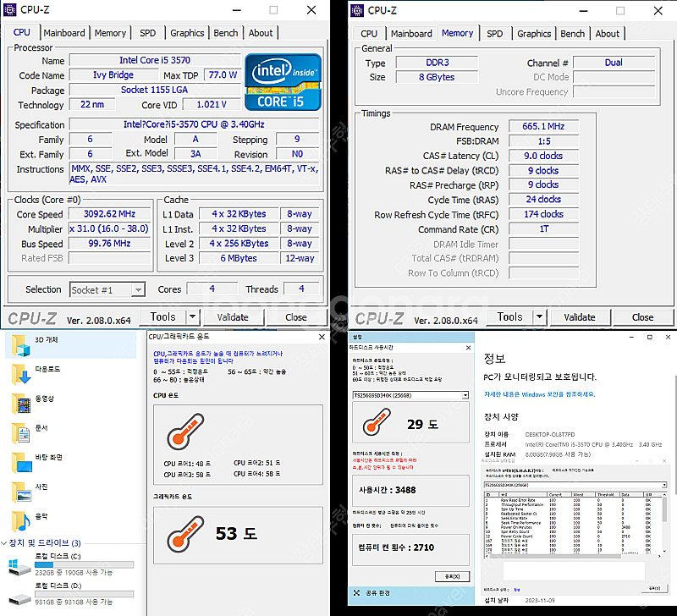Click the Intel Core i5 logo badge

pos(283,82)
